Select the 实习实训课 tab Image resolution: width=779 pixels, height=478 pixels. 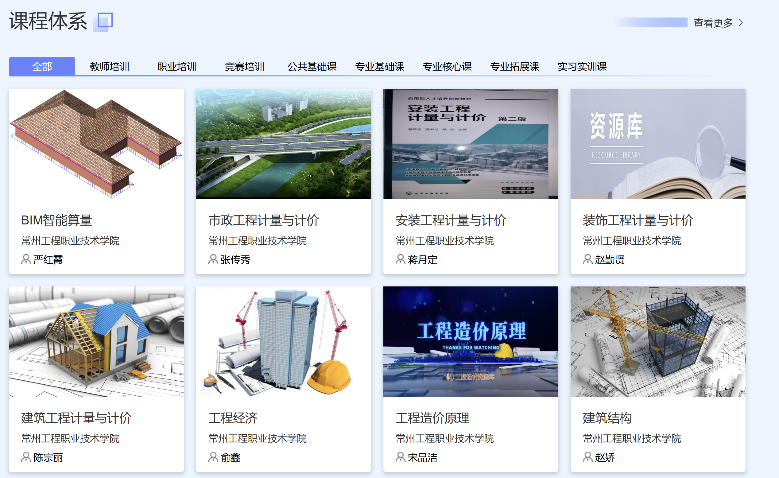tap(582, 67)
